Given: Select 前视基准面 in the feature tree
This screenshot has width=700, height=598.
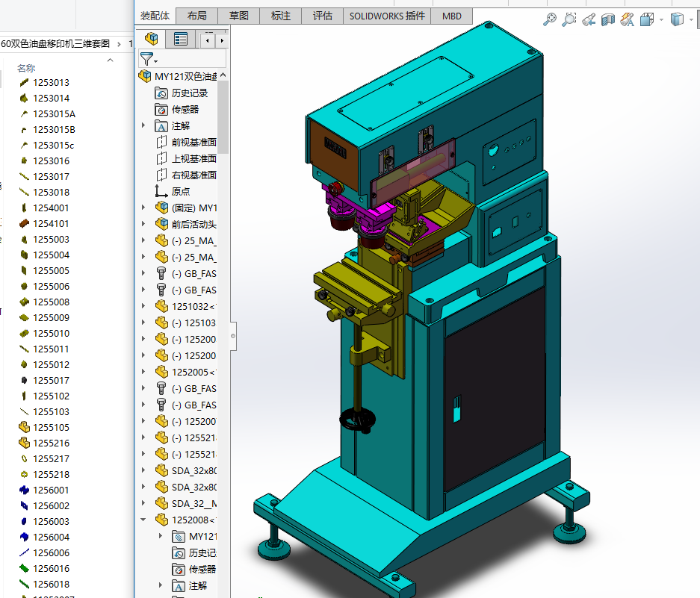Looking at the screenshot, I should pos(193,142).
